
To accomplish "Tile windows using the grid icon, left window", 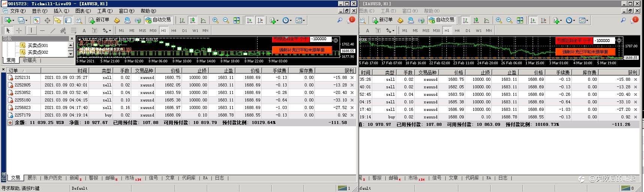I will pyautogui.click(x=237, y=20).
